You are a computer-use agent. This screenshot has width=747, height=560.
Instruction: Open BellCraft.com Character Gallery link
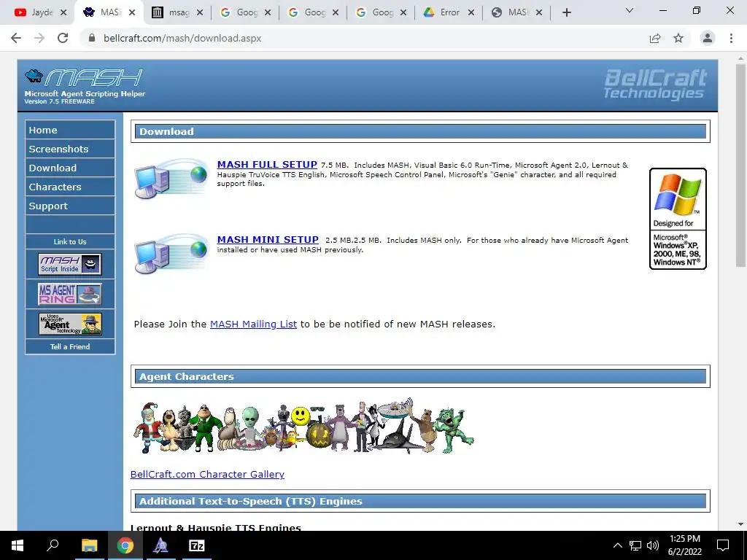click(207, 474)
